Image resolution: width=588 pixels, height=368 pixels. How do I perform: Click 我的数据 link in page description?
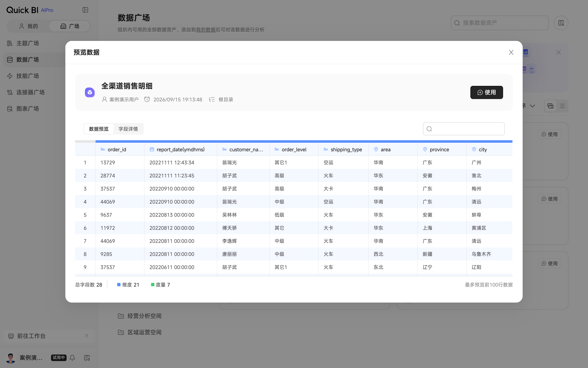(x=206, y=30)
